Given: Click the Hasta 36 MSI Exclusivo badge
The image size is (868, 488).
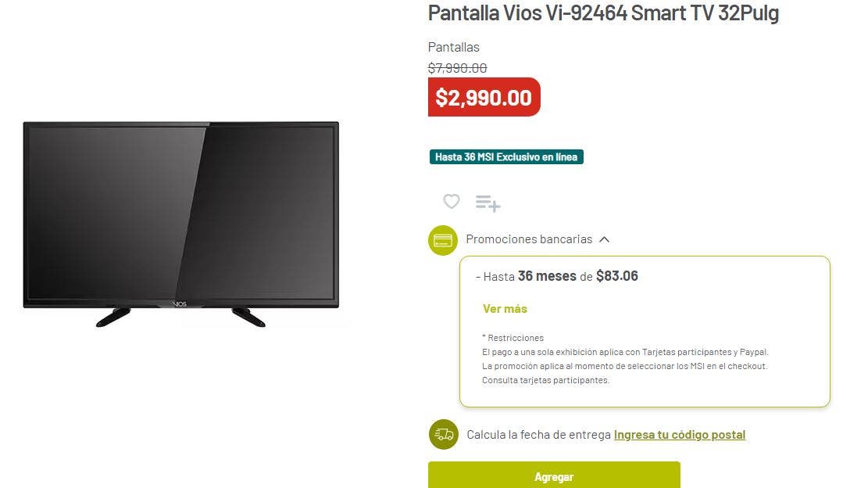Looking at the screenshot, I should 506,156.
